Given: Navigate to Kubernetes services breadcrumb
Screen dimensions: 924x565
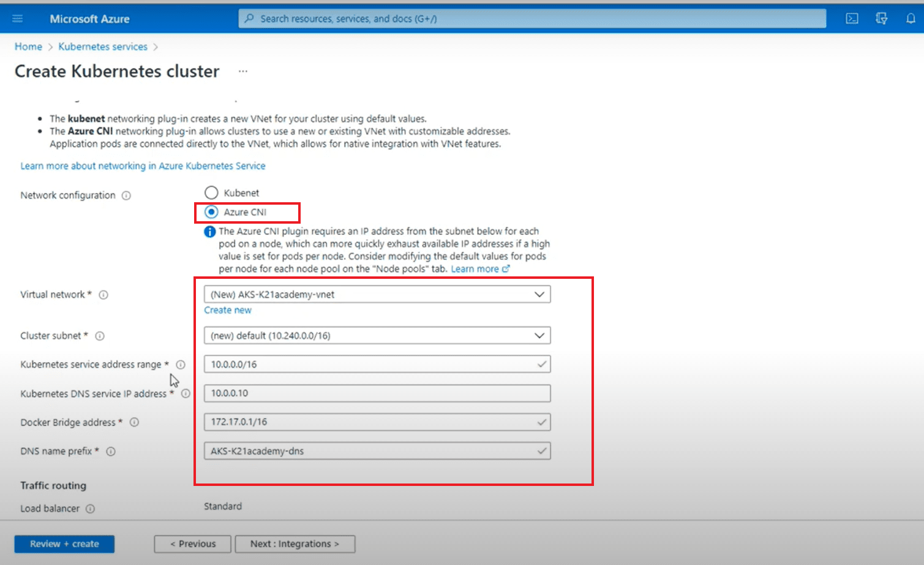Looking at the screenshot, I should (103, 47).
